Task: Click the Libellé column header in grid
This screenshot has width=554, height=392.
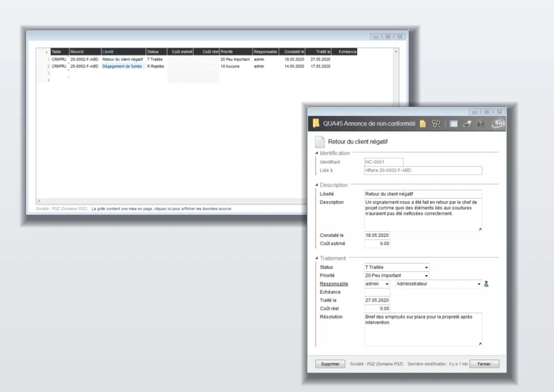Action: pyautogui.click(x=124, y=51)
